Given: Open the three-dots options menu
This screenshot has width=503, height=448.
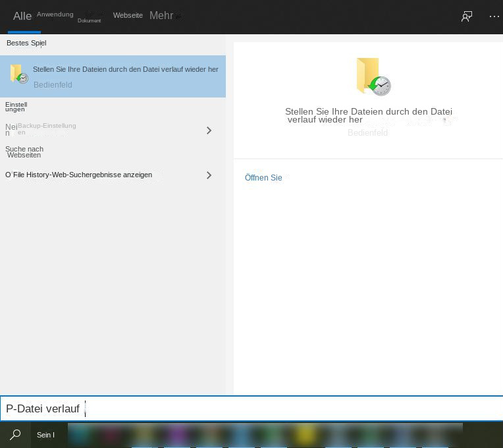Looking at the screenshot, I should point(494,16).
